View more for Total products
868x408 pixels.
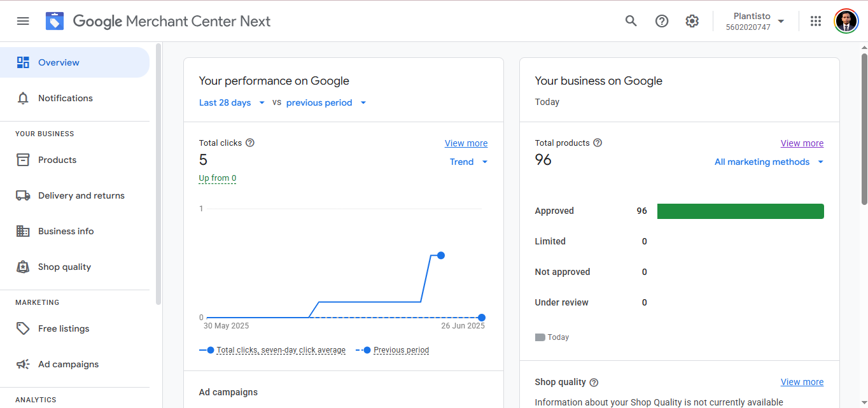(x=802, y=143)
